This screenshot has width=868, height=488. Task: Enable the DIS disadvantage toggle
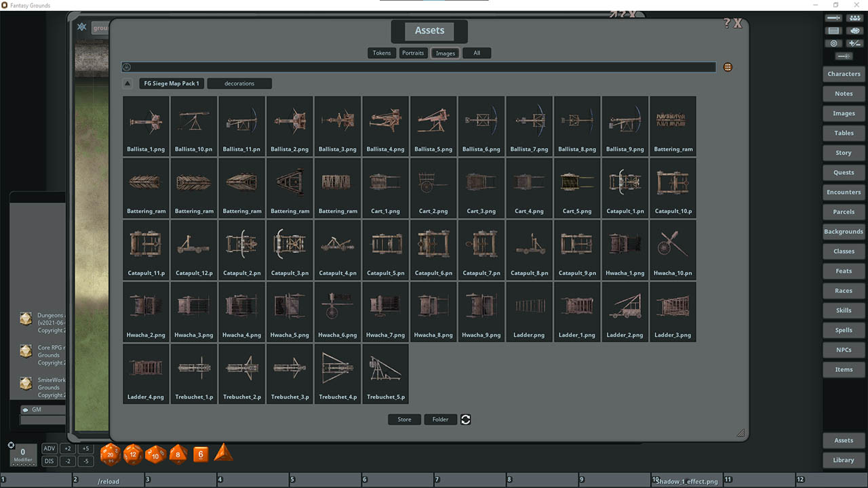(x=49, y=460)
